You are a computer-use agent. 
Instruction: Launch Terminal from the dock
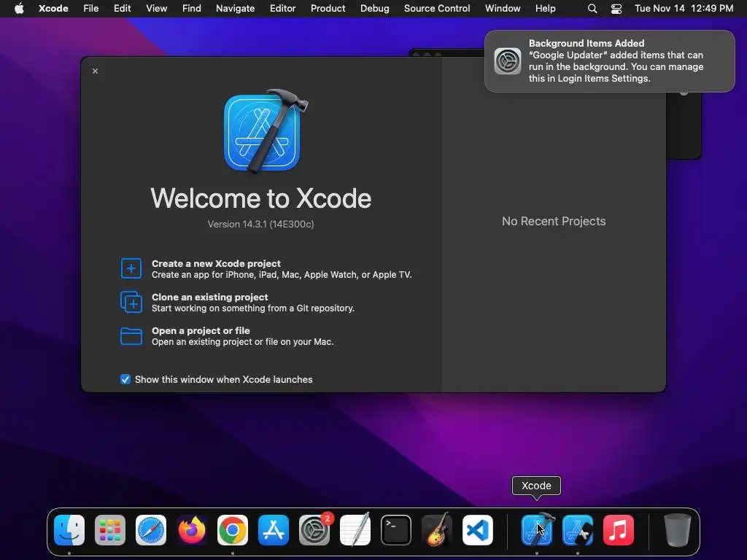(396, 530)
